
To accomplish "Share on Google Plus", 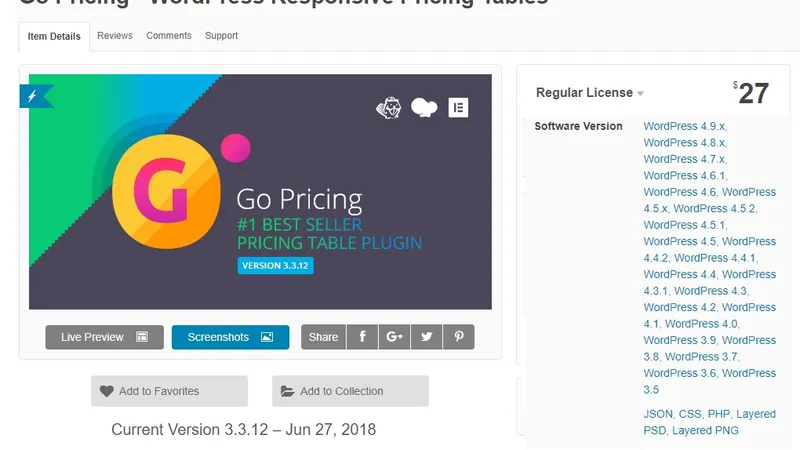I will (x=394, y=337).
